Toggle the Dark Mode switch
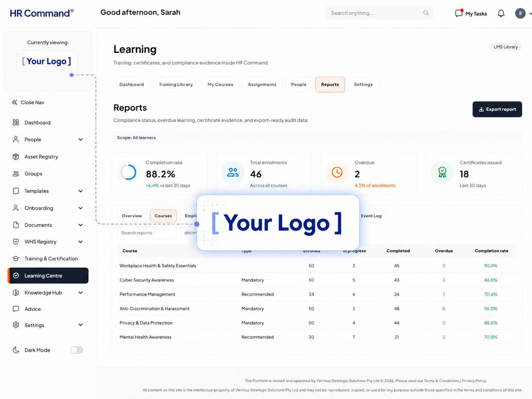This screenshot has width=532, height=399. pyautogui.click(x=77, y=350)
